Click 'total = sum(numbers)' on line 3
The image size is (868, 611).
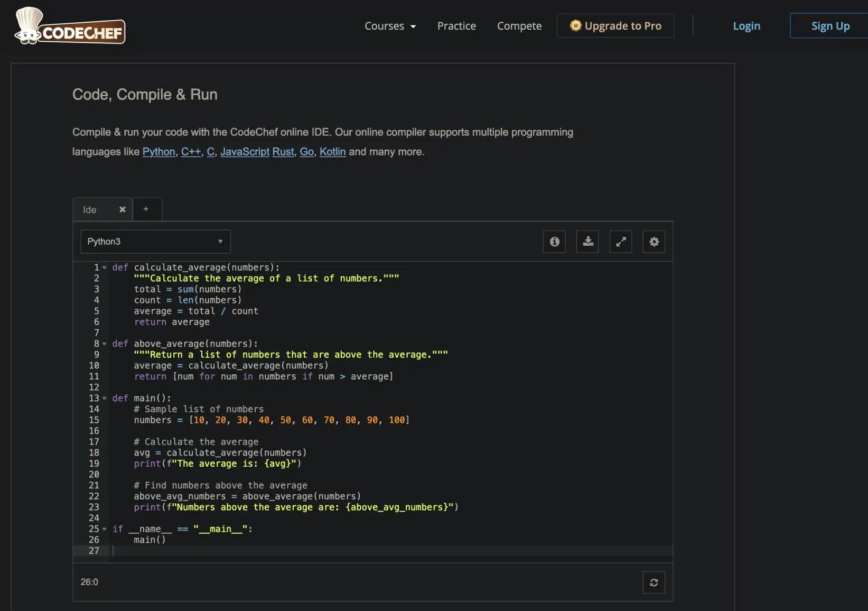point(188,289)
